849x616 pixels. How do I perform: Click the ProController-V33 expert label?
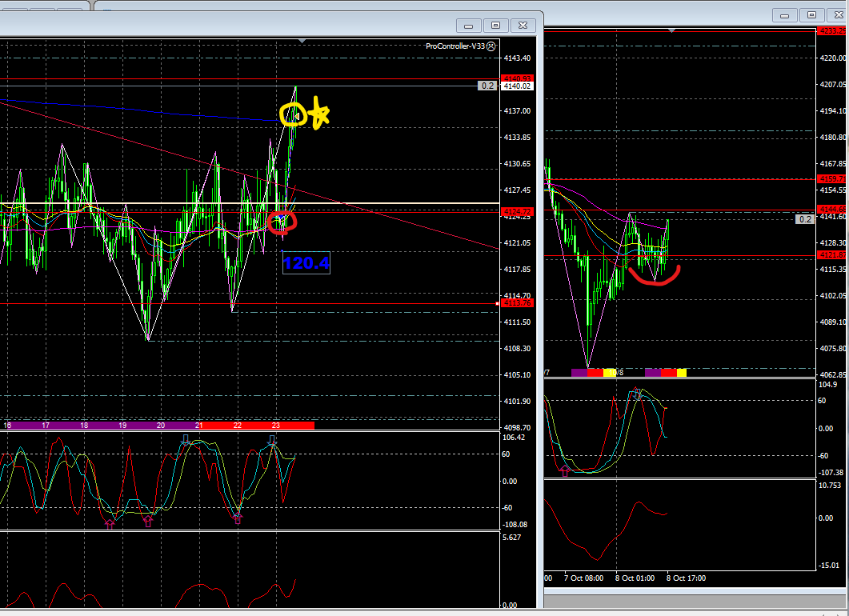point(455,46)
